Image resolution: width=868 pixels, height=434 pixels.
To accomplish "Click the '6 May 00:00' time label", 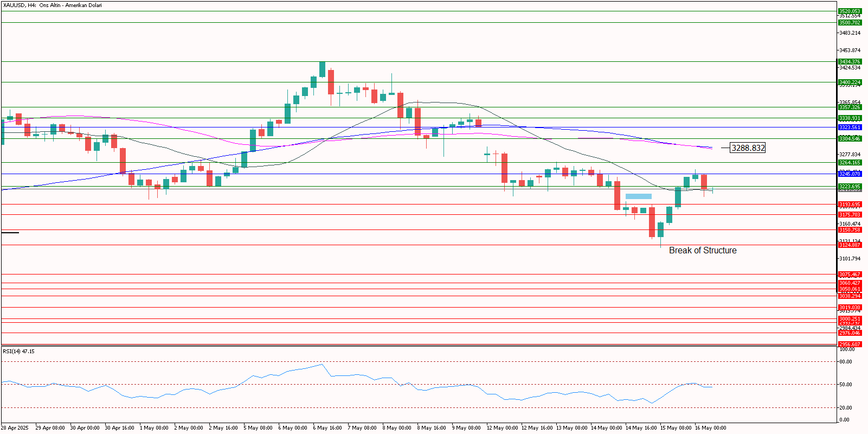I will (293, 427).
